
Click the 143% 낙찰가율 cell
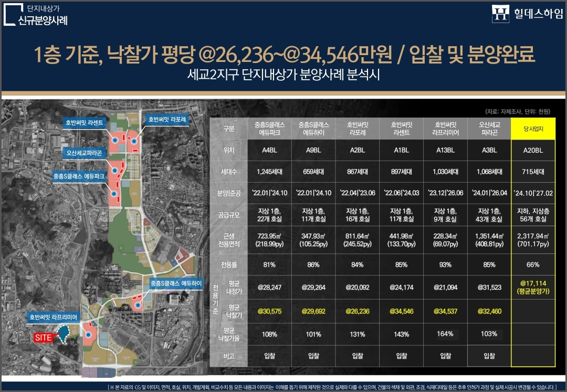click(x=402, y=334)
